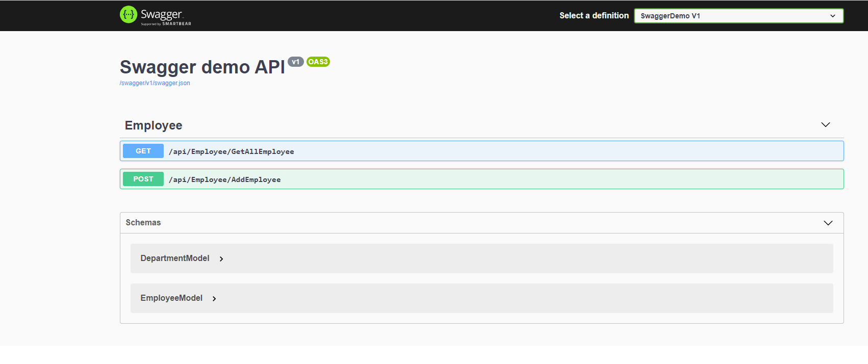Collapse the Employee section chevron
The width and height of the screenshot is (868, 364).
826,125
